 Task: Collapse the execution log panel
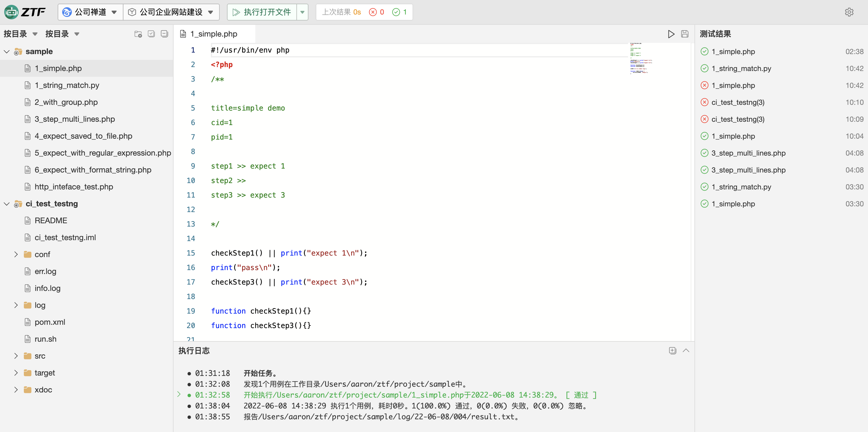(686, 350)
